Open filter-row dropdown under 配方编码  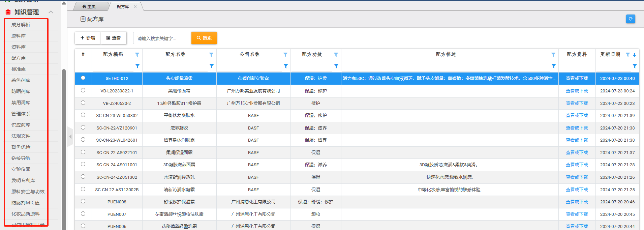(x=137, y=66)
